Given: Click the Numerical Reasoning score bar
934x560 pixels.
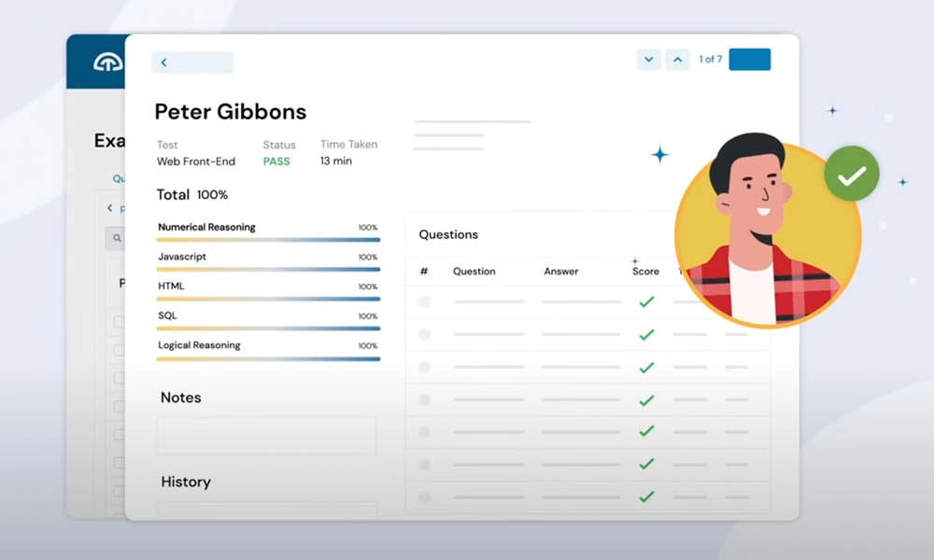Looking at the screenshot, I should pos(268,240).
